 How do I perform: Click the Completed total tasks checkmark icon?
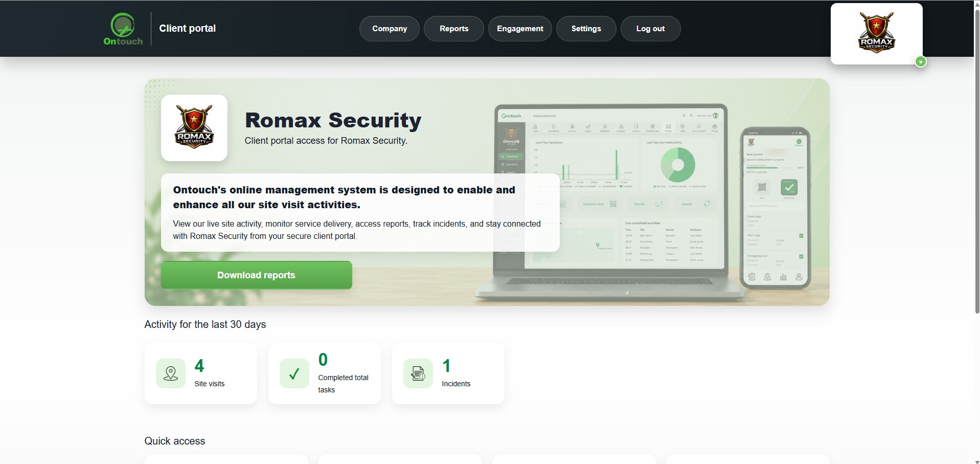(x=294, y=373)
